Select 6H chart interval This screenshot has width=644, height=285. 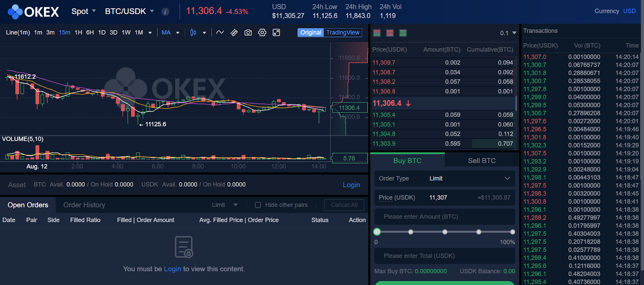click(x=90, y=33)
